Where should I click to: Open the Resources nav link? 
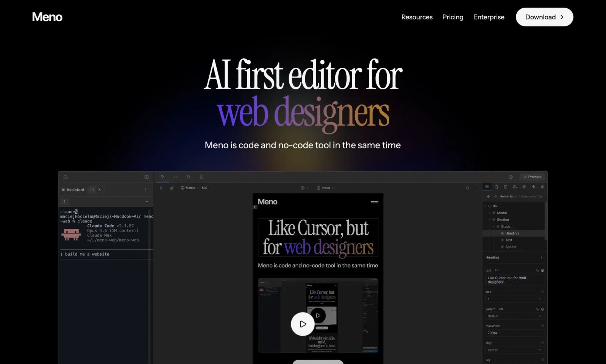click(417, 17)
